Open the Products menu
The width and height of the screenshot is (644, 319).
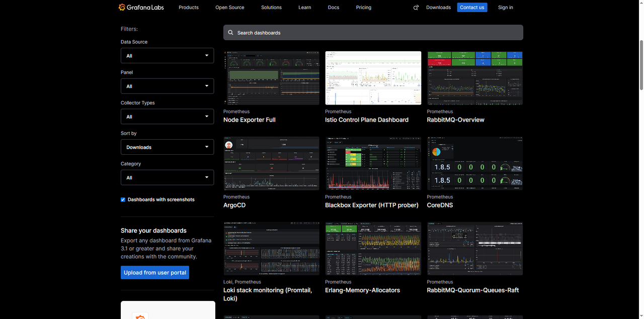189,8
